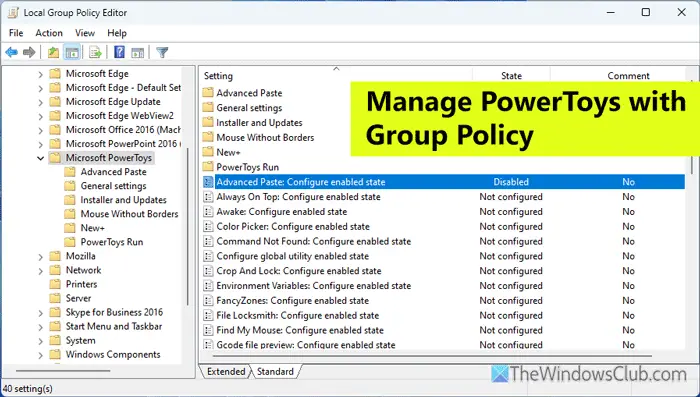Click the FancyZones policy setting icon
Viewport: 700px width, 397px height.
(208, 301)
